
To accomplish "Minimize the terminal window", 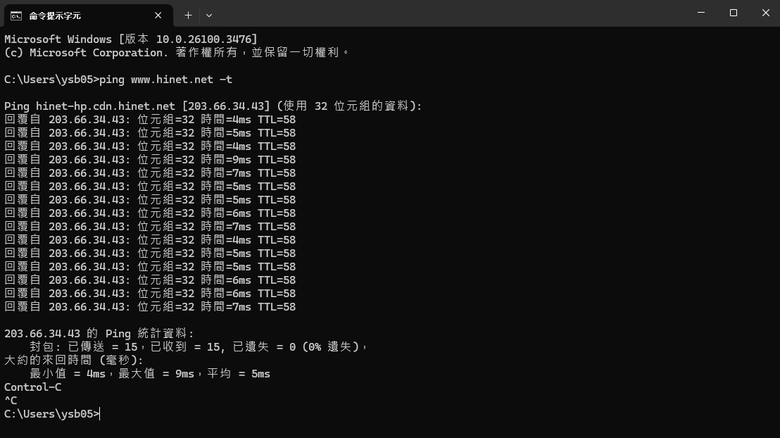I will point(701,13).
